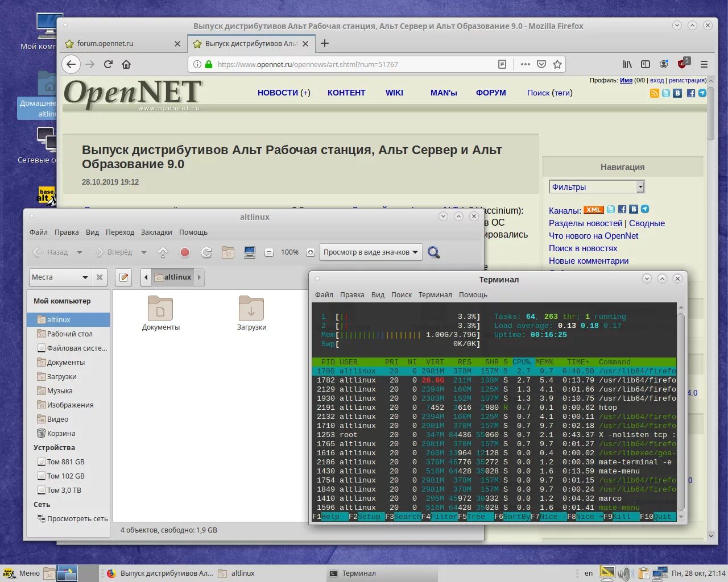Open OpenNET Twitter icon in header
The width and height of the screenshot is (728, 582).
[666, 93]
